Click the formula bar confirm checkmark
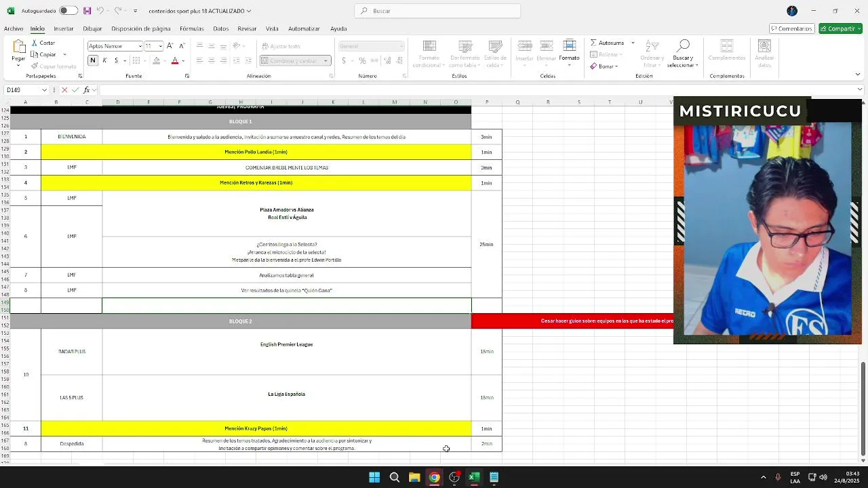This screenshot has width=868, height=488. [x=75, y=89]
